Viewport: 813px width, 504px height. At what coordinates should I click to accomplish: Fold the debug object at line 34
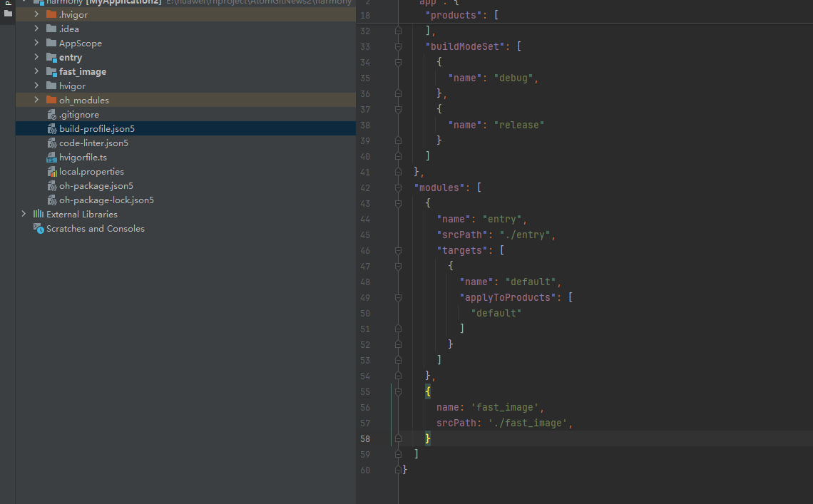(x=398, y=62)
